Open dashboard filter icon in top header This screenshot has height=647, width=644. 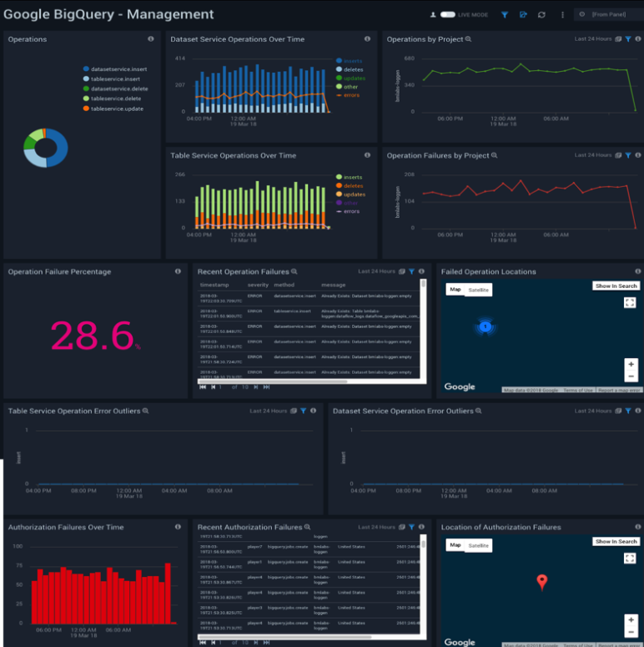(504, 14)
